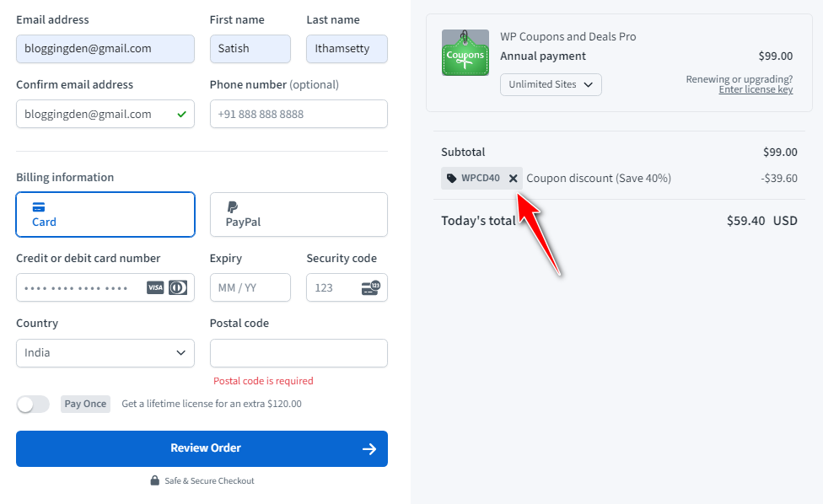This screenshot has width=823, height=504.
Task: Click the Review Order button
Action: point(202,448)
